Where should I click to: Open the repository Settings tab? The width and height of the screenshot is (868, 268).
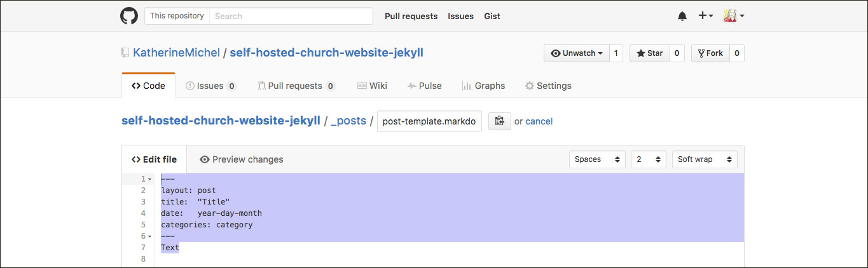[548, 86]
